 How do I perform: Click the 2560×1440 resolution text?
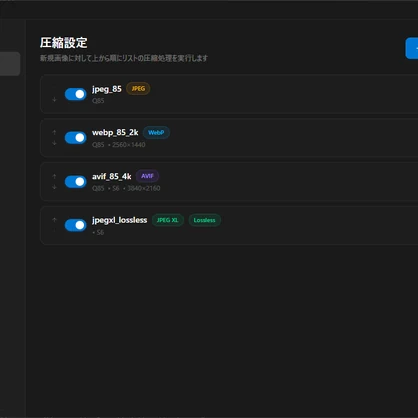(129, 145)
